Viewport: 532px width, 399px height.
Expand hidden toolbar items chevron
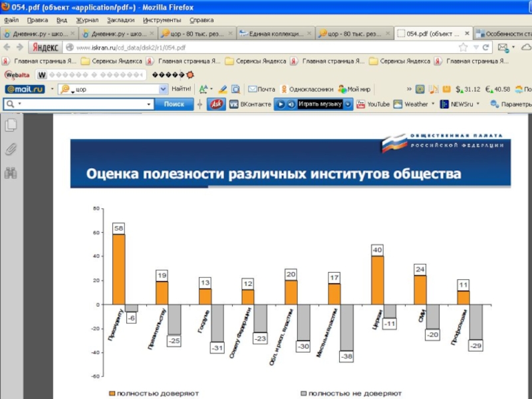pos(409,89)
